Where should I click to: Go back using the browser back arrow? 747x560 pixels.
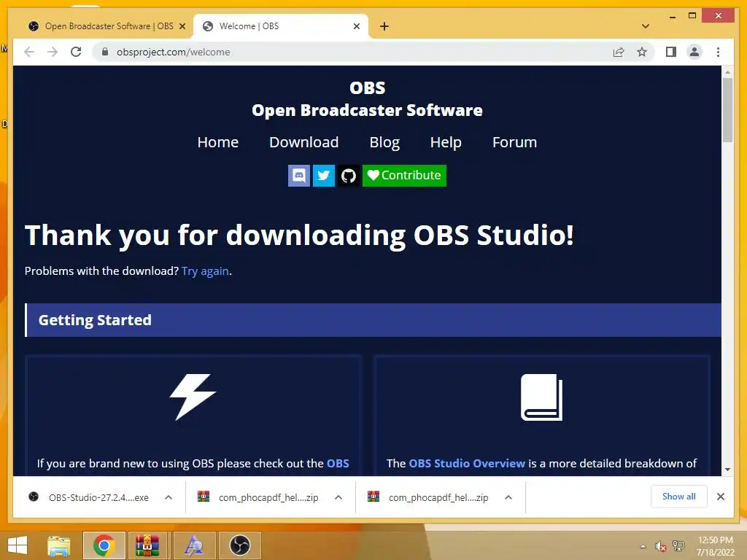(29, 52)
